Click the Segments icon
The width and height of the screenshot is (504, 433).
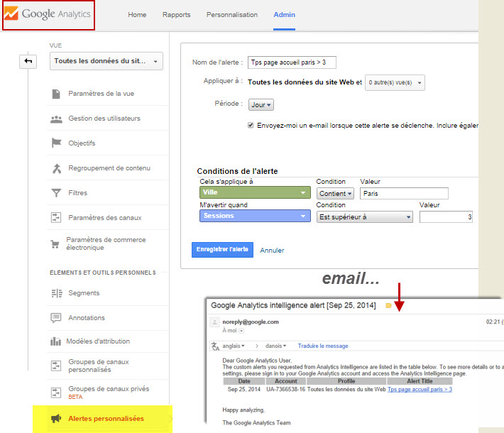pyautogui.click(x=57, y=293)
